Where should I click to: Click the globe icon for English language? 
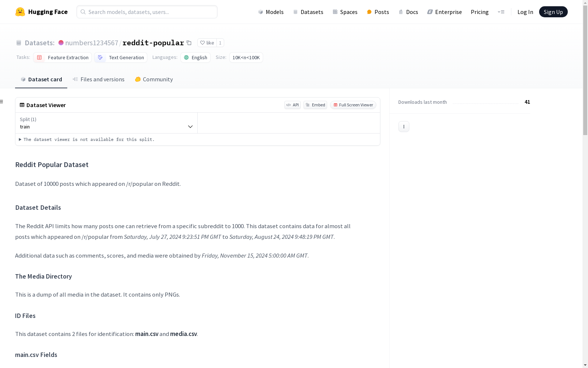coord(186,57)
